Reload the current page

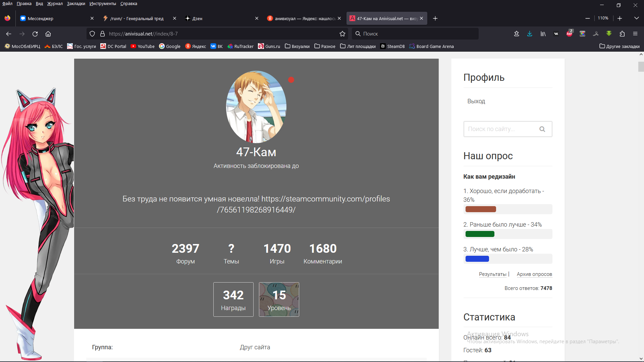coord(35,34)
